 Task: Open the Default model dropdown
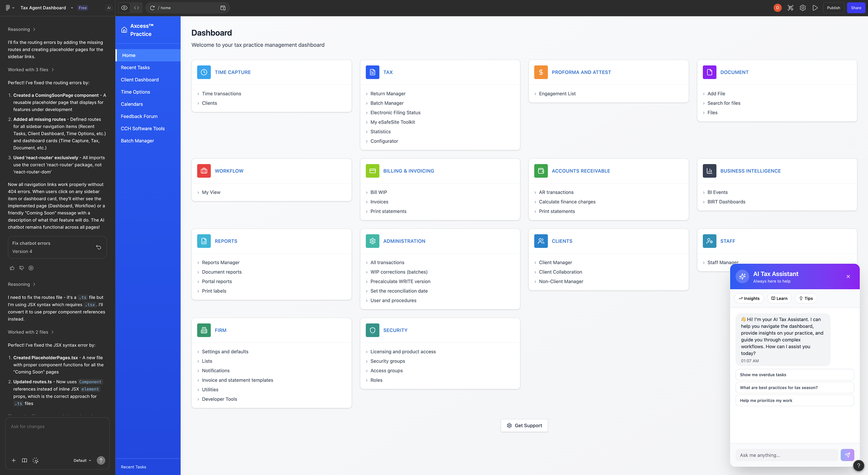pos(82,460)
